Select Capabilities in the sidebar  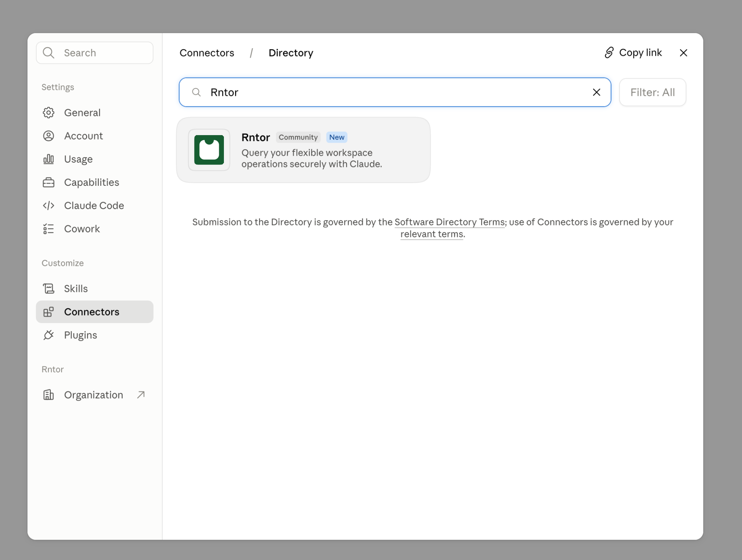pos(95,182)
